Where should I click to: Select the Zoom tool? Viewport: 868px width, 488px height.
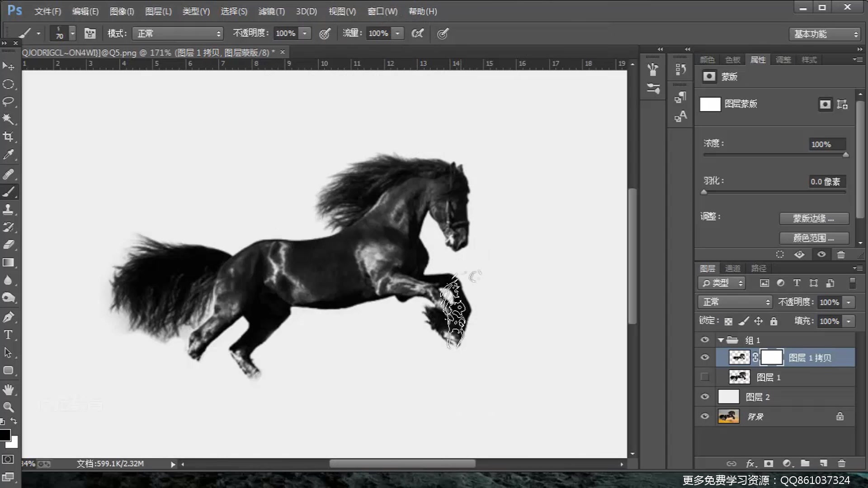click(8, 407)
